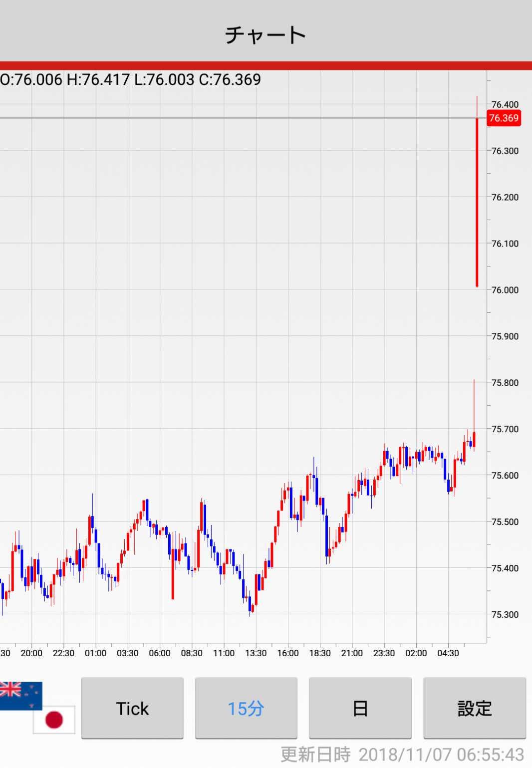Tap the New Zealand flag icon
532x768 pixels.
pyautogui.click(x=21, y=695)
